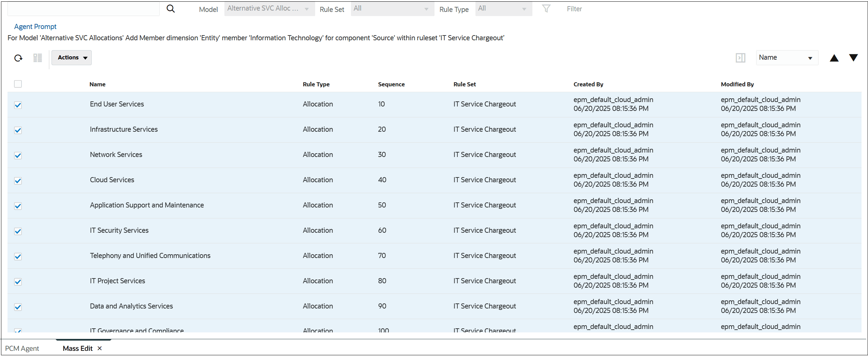Click the search magnifier icon

click(x=171, y=9)
